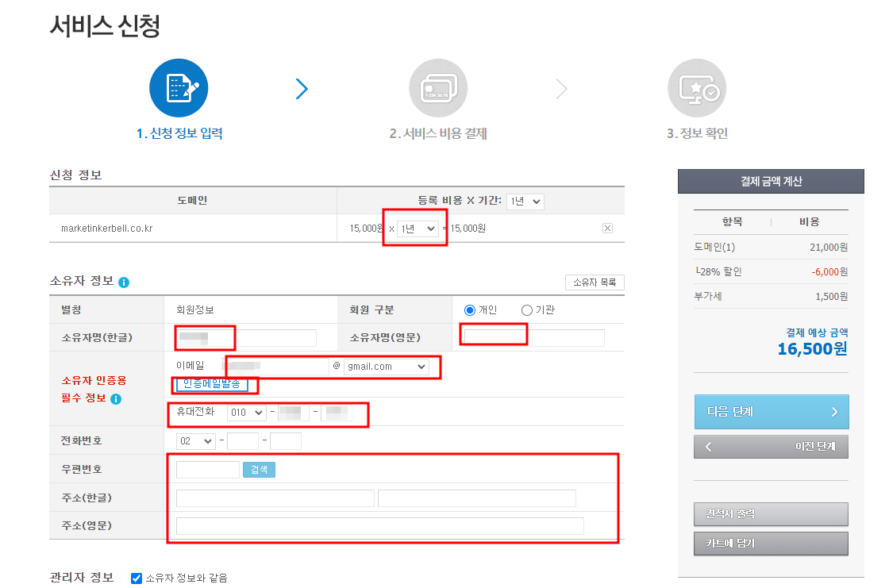Click the blue arrow between steps 1 and 2
Screen dimensions: 889x588
tap(302, 88)
